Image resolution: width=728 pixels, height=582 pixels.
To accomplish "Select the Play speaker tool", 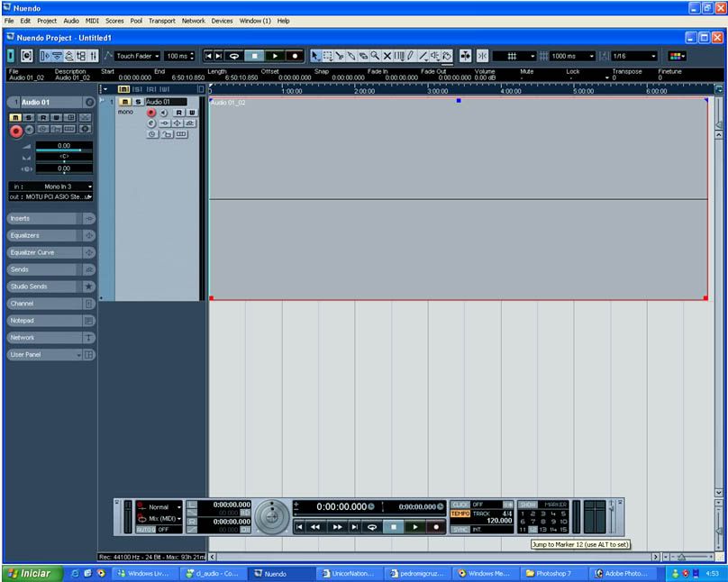I will click(x=435, y=56).
